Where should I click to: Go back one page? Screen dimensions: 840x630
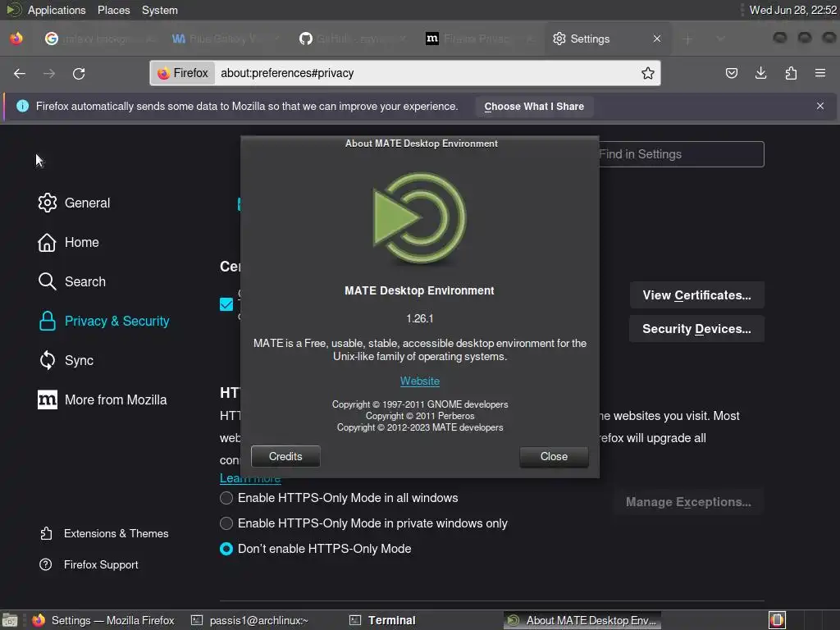tap(20, 73)
